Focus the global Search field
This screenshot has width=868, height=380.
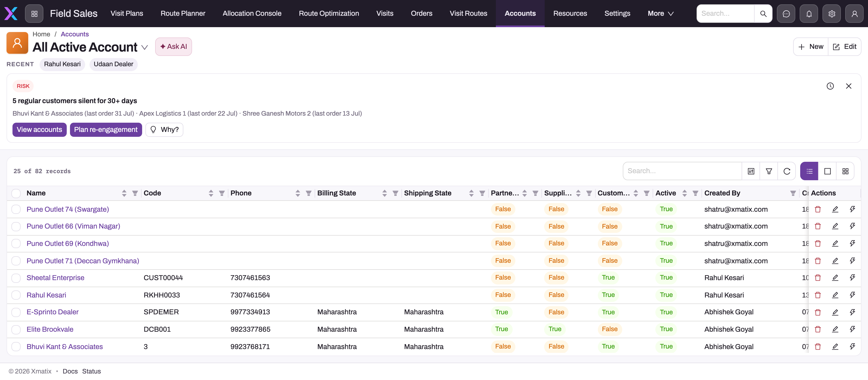click(725, 14)
